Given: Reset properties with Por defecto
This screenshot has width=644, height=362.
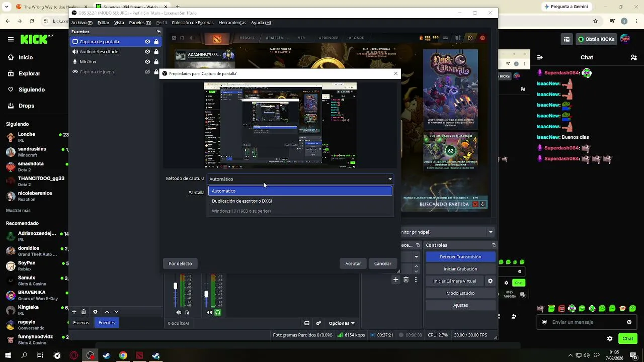Looking at the screenshot, I should (180, 263).
